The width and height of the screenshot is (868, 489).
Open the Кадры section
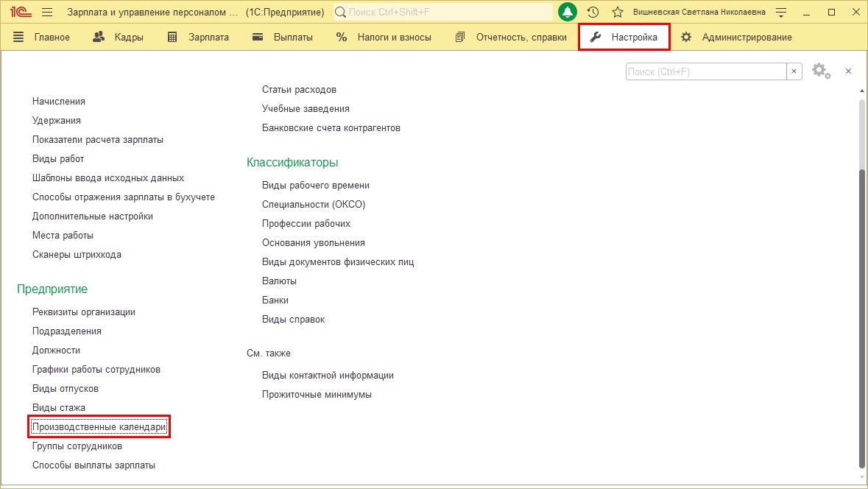coord(118,37)
